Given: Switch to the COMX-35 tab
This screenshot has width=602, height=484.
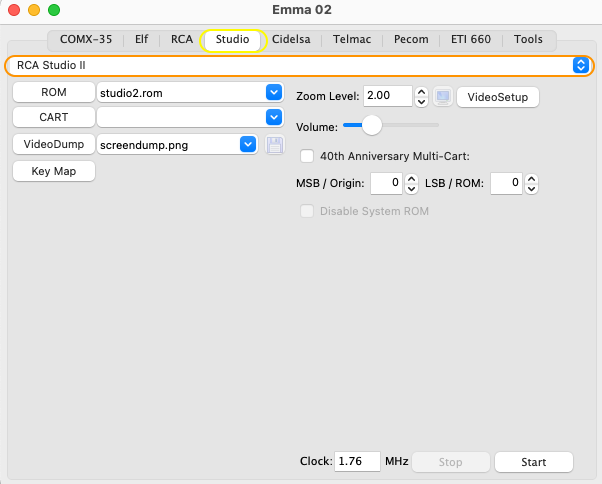Looking at the screenshot, I should click(86, 40).
